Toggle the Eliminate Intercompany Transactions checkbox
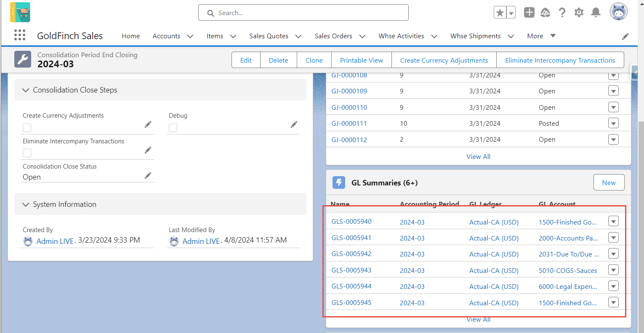The image size is (644, 333). [x=27, y=153]
